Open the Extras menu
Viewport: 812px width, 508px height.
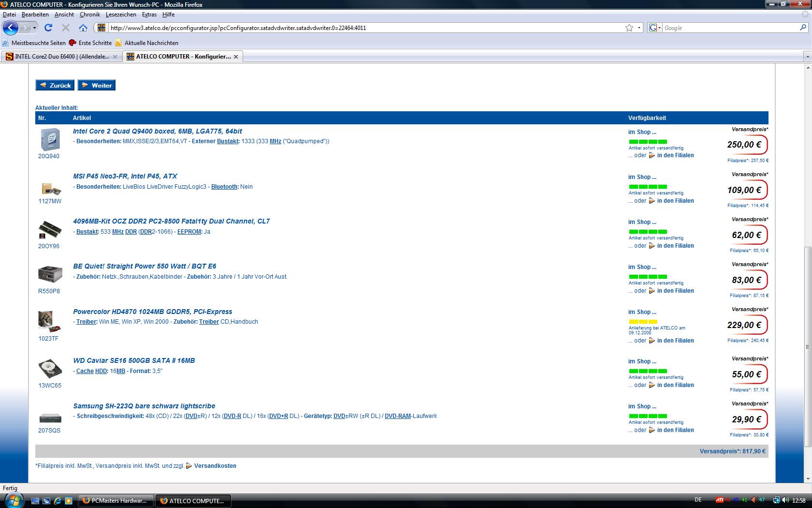point(149,15)
